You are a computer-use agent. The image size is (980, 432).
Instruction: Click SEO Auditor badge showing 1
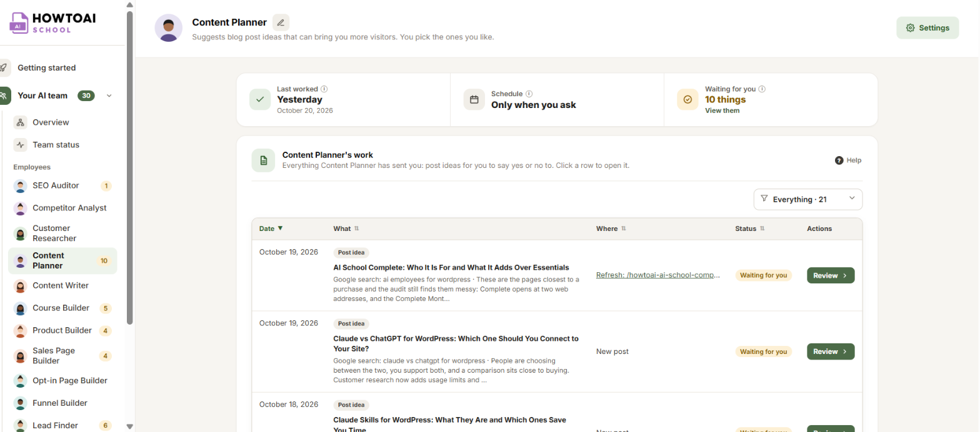point(106,185)
